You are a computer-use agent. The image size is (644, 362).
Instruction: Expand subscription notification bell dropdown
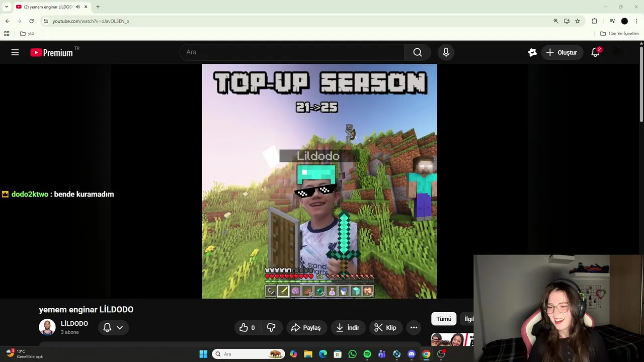[x=113, y=328]
